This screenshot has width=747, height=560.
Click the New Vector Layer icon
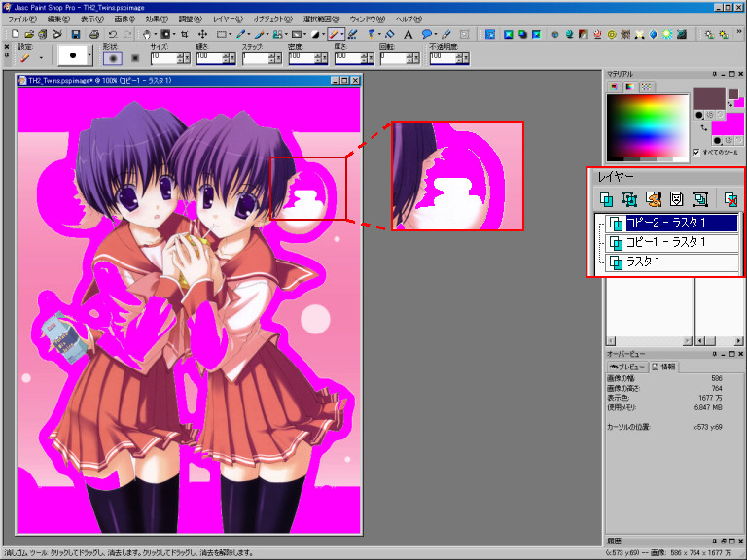pyautogui.click(x=630, y=199)
